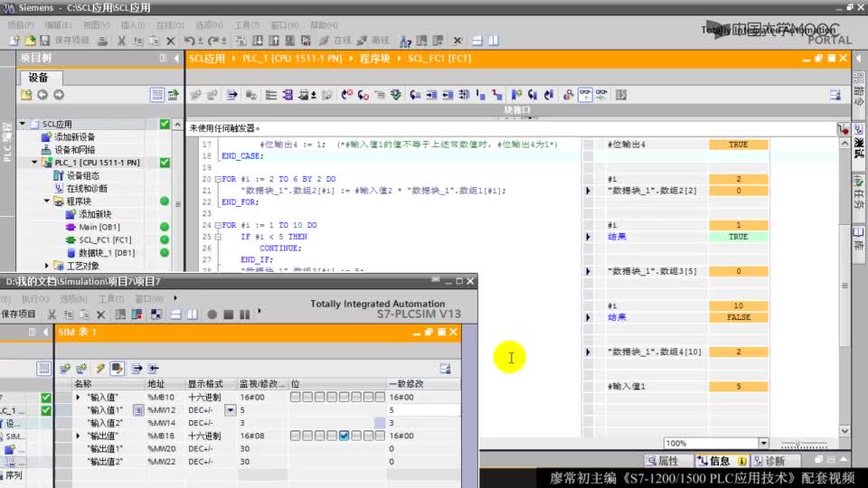The width and height of the screenshot is (868, 488).
Task: Select SCL_FC1 [FC1] in project tree
Action: coord(105,240)
